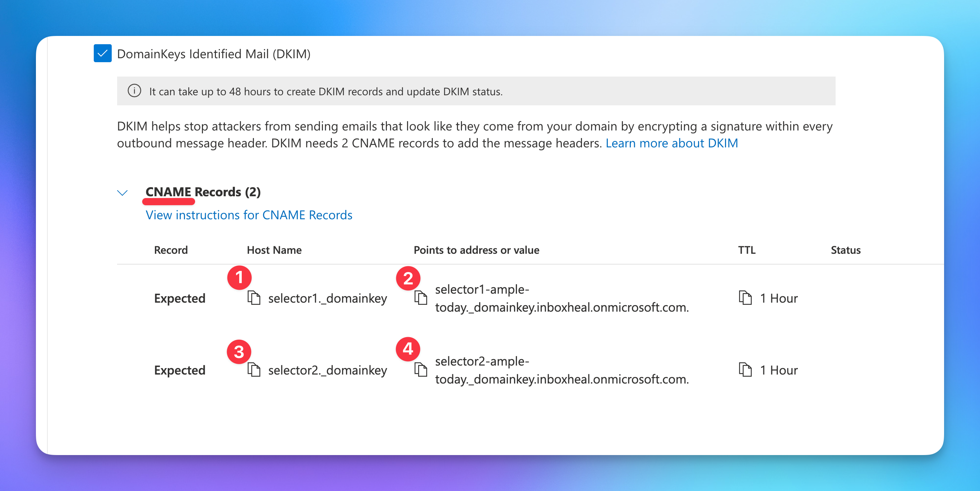Click the DomainKeys Identified Mail label
Viewport: 980px width, 491px height.
213,54
